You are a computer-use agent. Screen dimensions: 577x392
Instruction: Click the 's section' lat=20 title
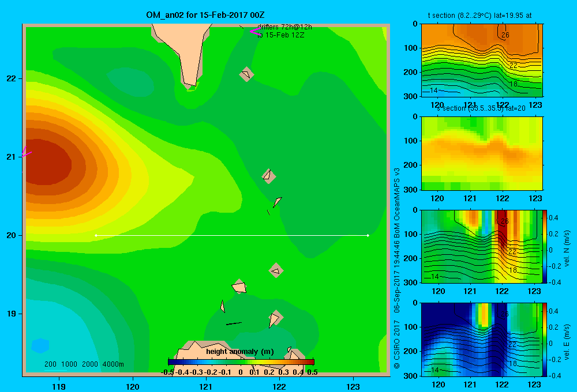point(481,108)
